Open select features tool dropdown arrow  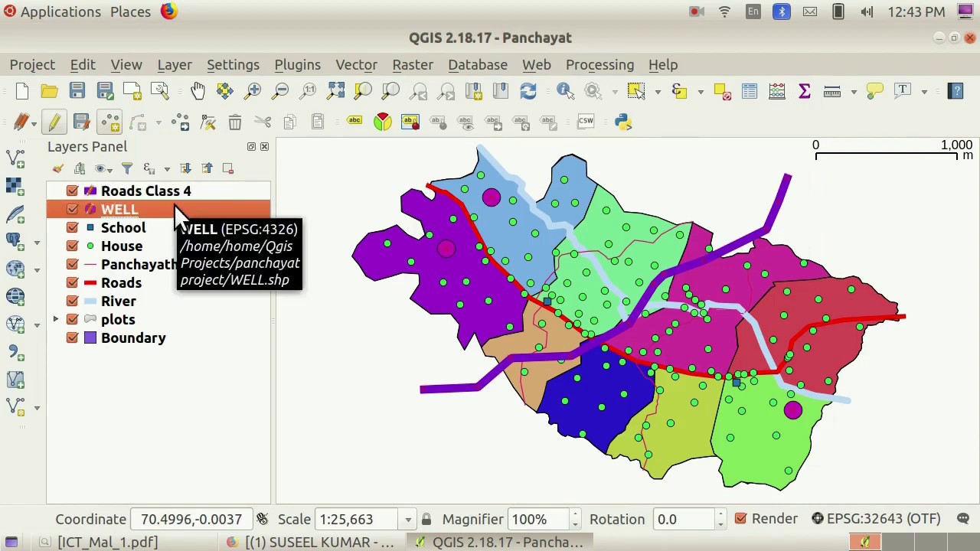coord(658,92)
